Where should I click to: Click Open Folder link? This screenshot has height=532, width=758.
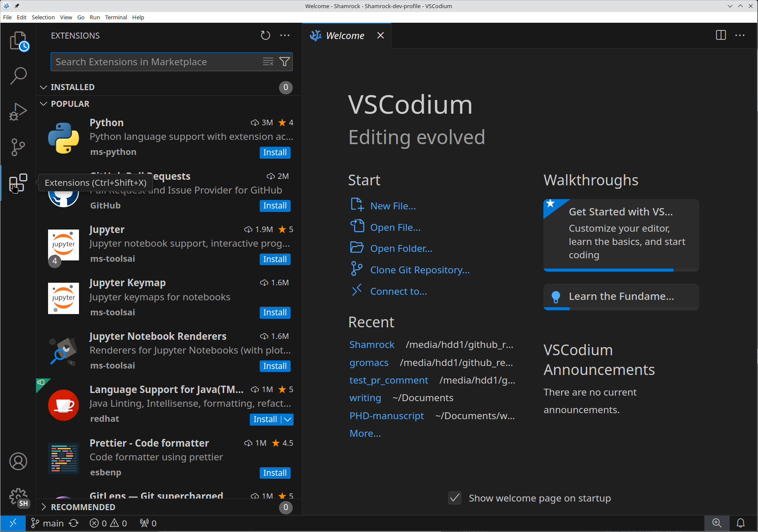pos(401,248)
